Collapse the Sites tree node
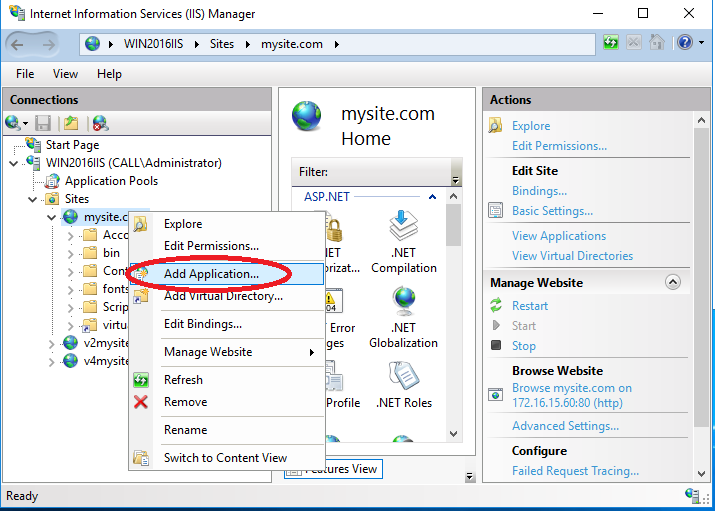Screen dimensions: 715x511 32,199
